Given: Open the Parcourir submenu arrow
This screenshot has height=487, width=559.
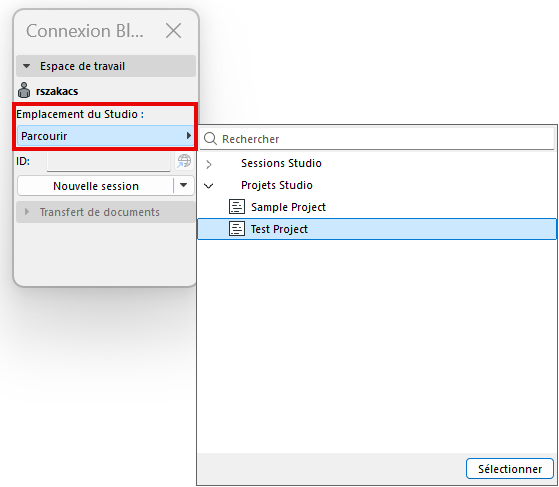Looking at the screenshot, I should point(189,135).
